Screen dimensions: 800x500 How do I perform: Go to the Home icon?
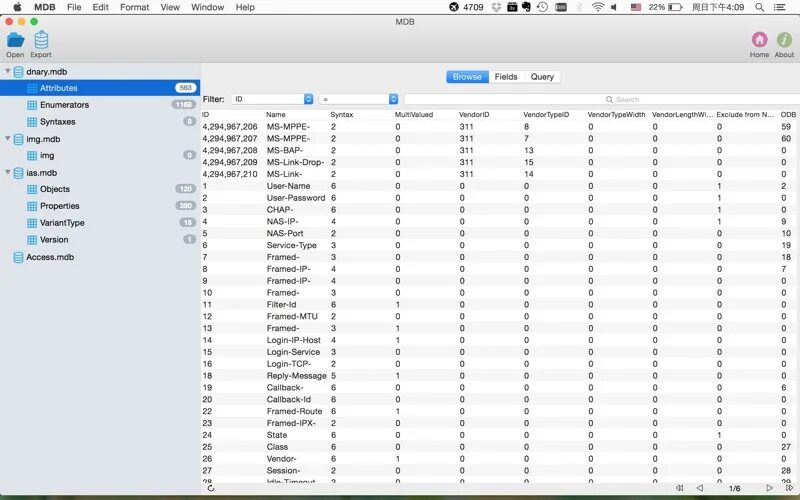pos(759,40)
